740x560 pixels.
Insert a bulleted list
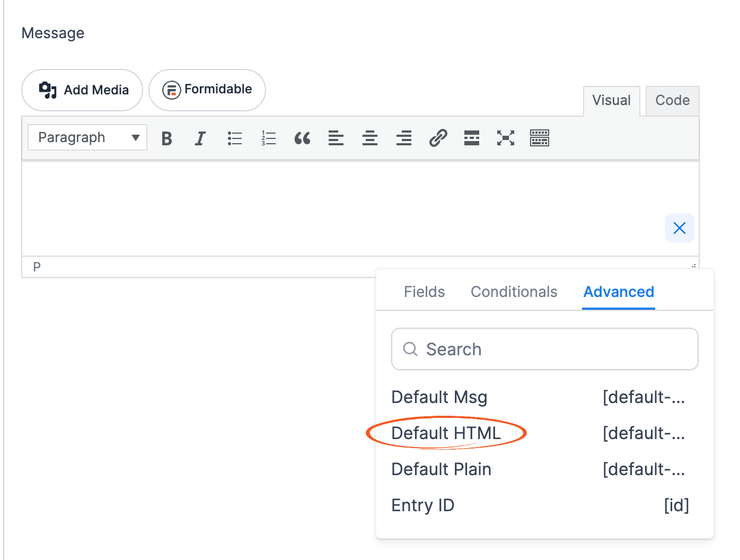click(x=234, y=138)
